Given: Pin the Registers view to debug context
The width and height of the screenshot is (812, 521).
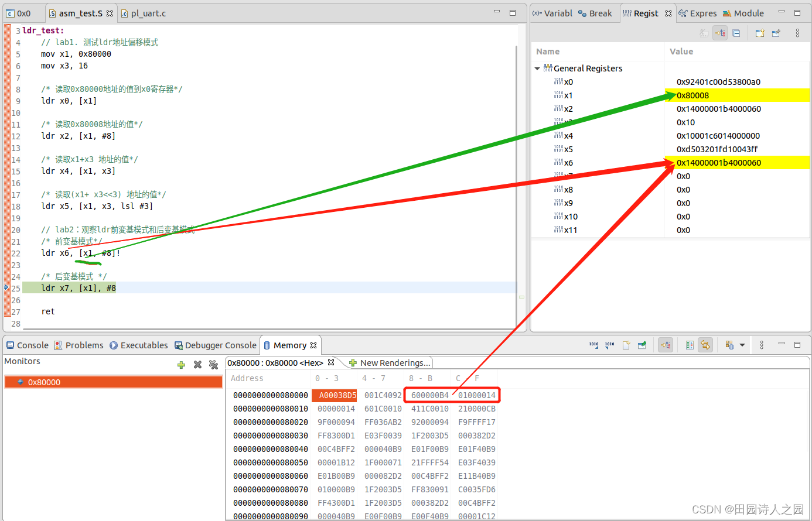Looking at the screenshot, I should pos(776,33).
